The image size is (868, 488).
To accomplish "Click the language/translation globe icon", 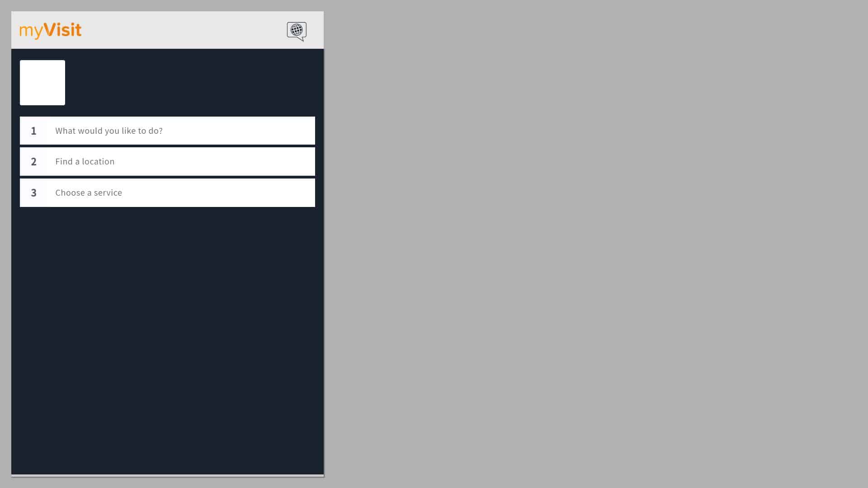I will 296,30.
